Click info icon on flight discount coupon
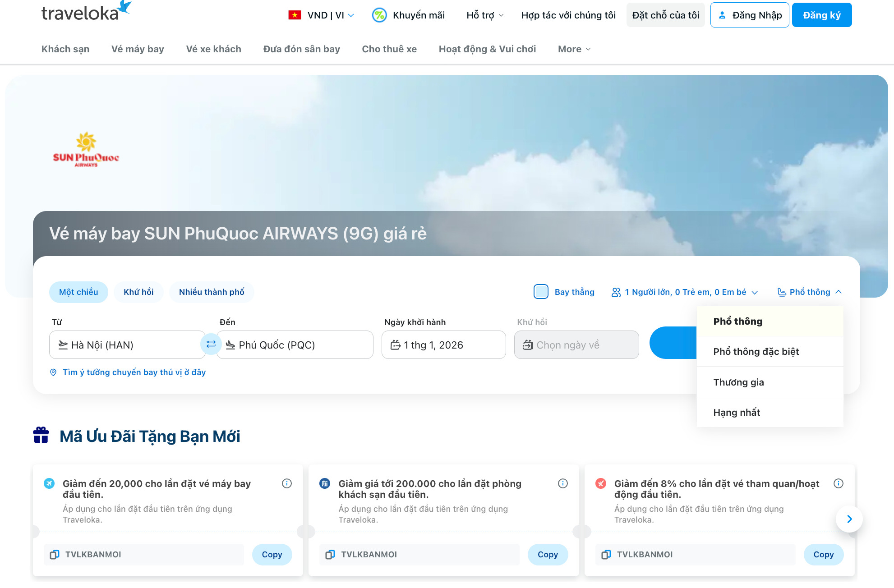The image size is (894, 588). (287, 483)
